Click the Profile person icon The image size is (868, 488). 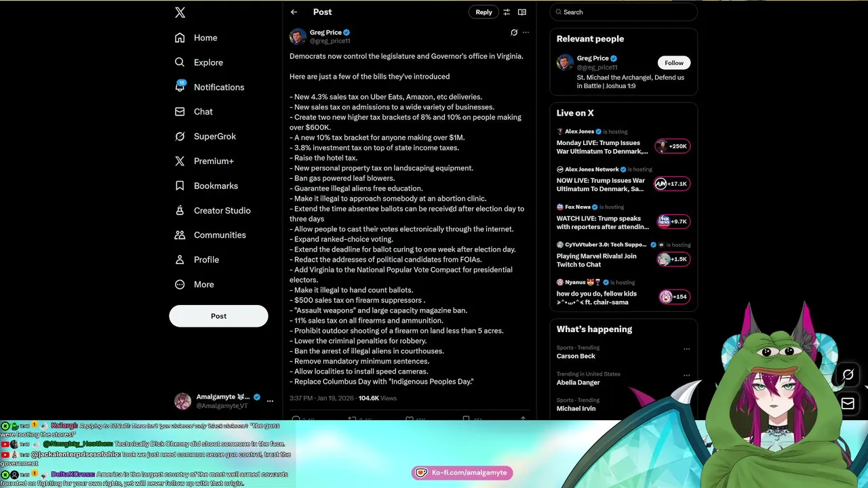tap(180, 260)
